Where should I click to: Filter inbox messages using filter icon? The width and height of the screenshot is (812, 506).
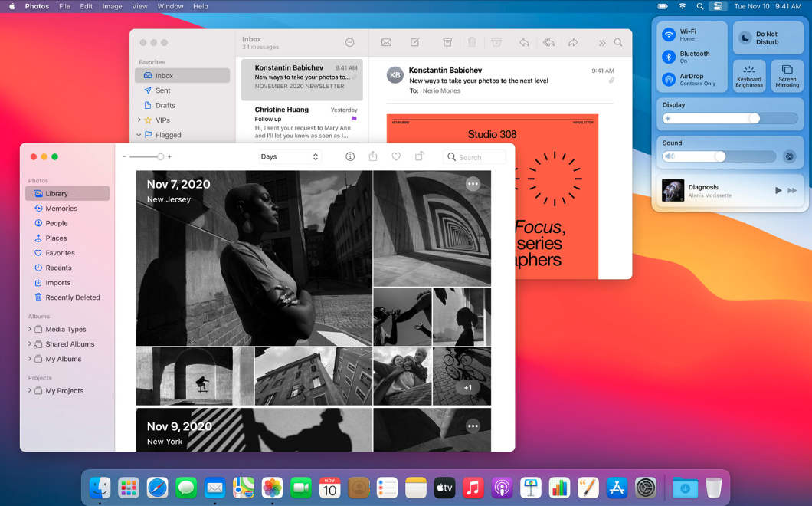pyautogui.click(x=349, y=42)
